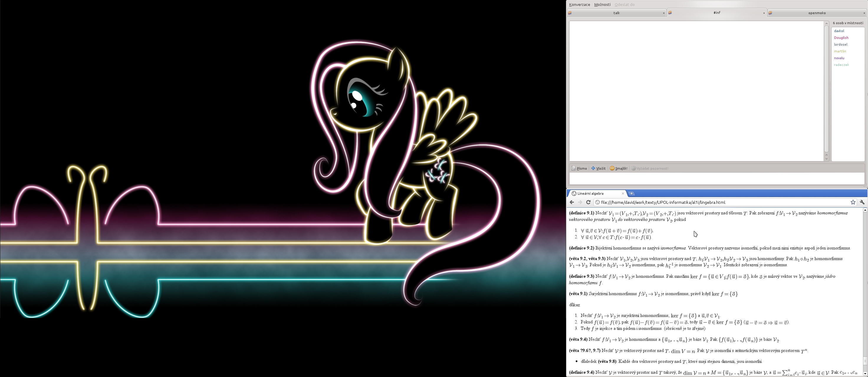Select user novalu in the room list
This screenshot has width=868, height=377.
point(839,58)
